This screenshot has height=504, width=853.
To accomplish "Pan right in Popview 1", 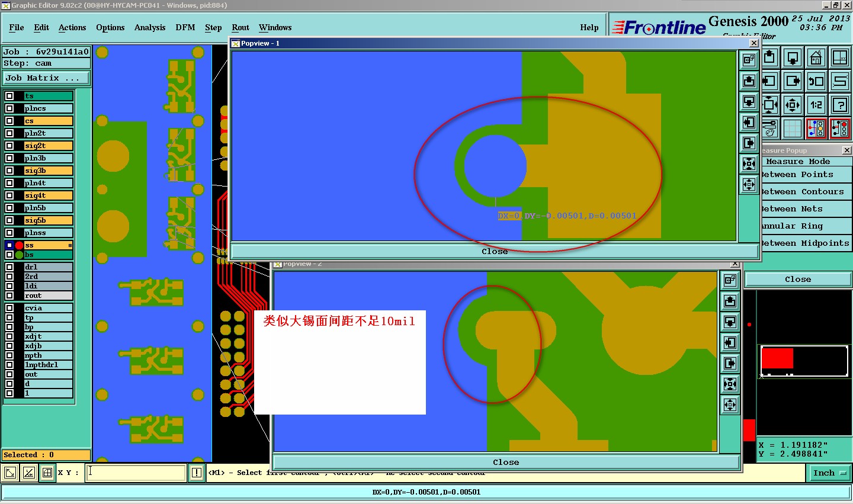I will click(x=749, y=143).
